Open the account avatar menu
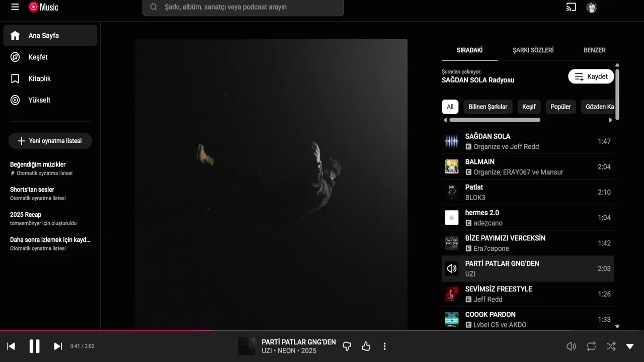Image resolution: width=644 pixels, height=362 pixels. (592, 7)
